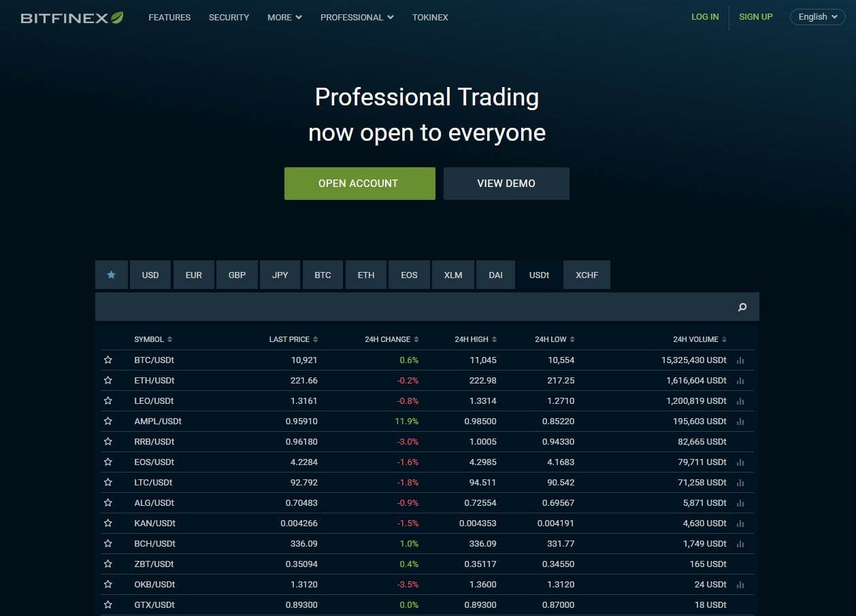
Task: Click the OPEN ACCOUNT button
Action: point(359,183)
